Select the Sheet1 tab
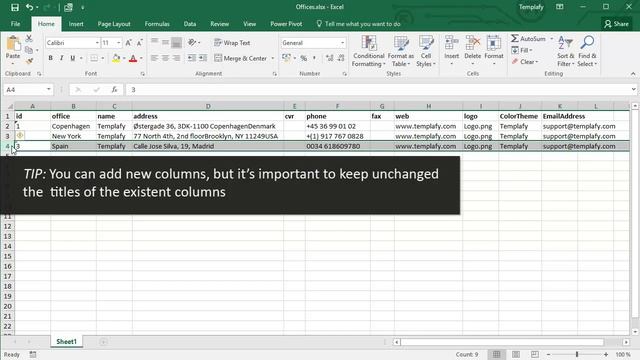 [67, 342]
